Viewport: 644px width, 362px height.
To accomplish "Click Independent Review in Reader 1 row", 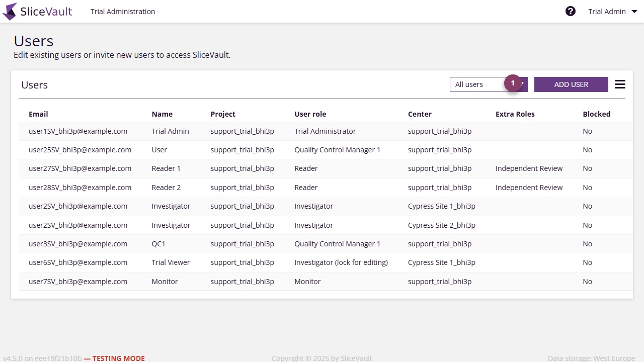I will point(529,168).
